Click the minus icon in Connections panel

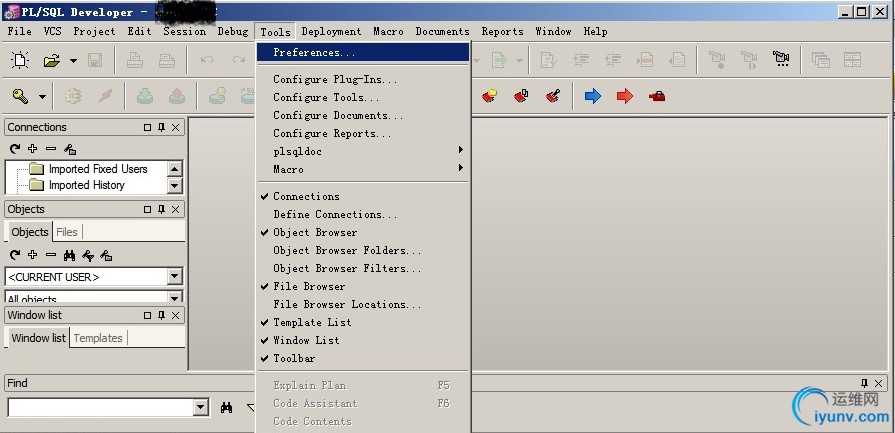[x=51, y=149]
